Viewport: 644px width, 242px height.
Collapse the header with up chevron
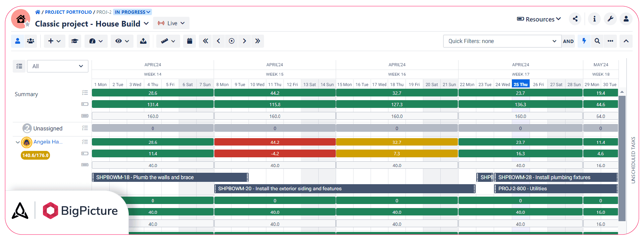point(626,41)
